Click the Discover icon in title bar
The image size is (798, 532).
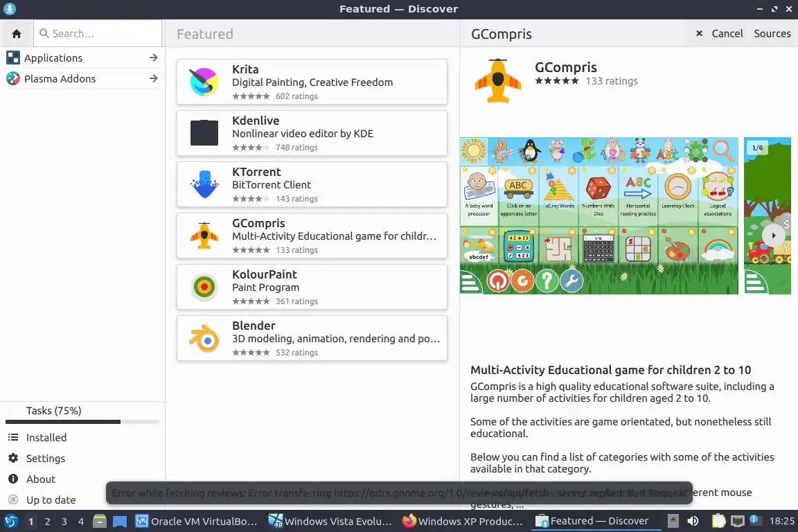[9, 8]
